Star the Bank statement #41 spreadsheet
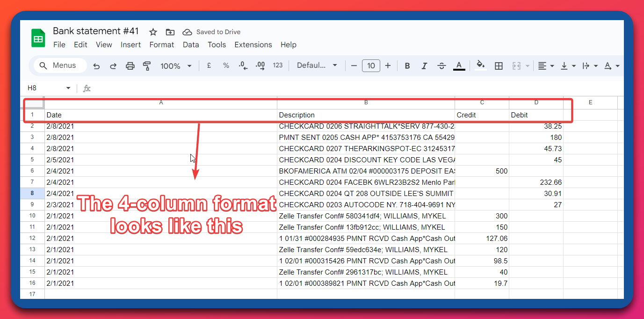 (x=152, y=31)
